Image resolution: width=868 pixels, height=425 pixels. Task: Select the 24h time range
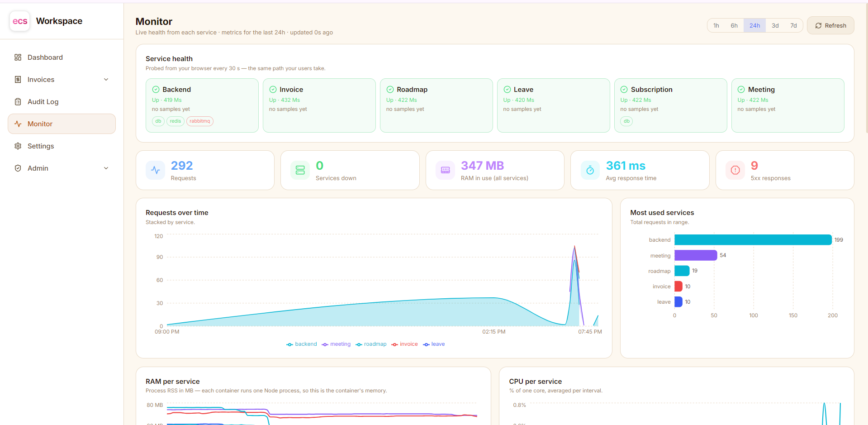(754, 26)
